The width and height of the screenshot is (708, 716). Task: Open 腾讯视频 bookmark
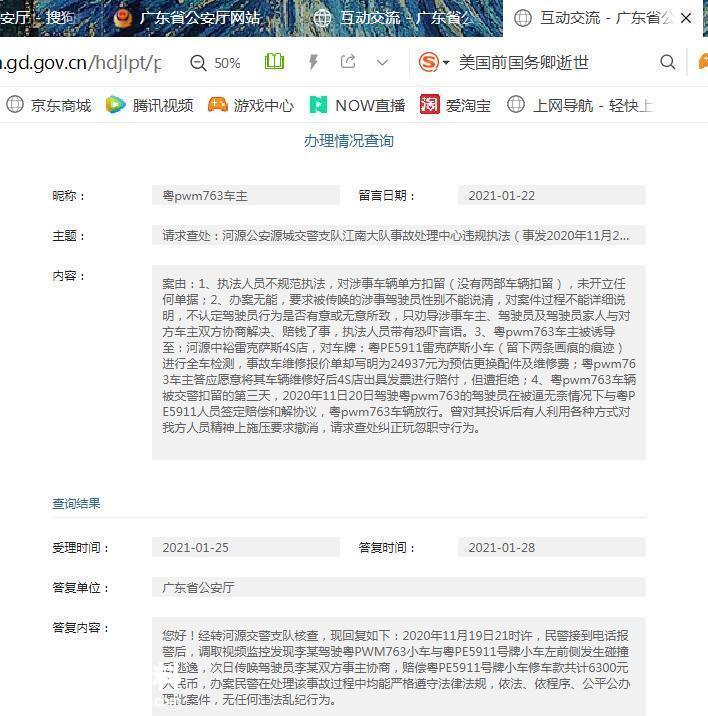[149, 105]
